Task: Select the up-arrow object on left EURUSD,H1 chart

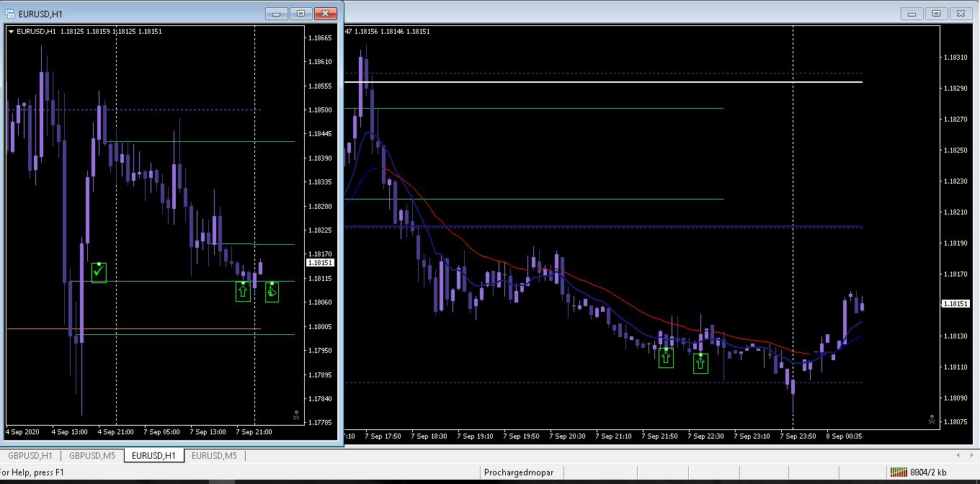Action: [x=243, y=291]
